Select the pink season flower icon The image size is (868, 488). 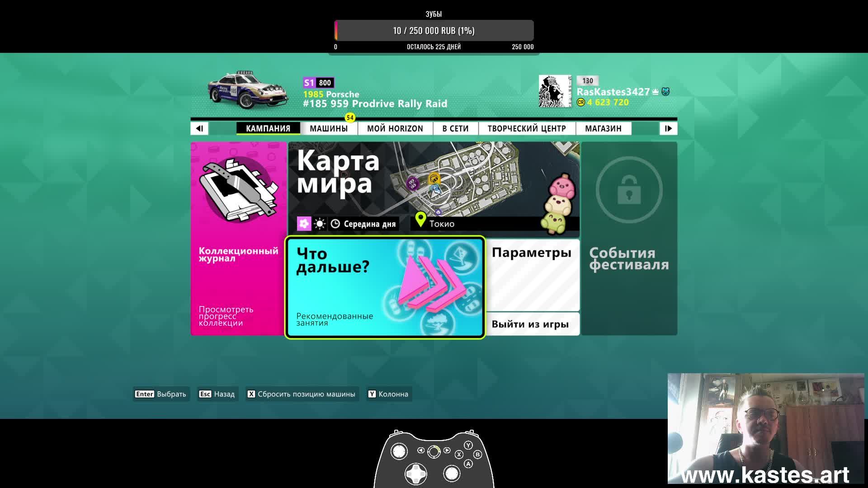point(304,224)
